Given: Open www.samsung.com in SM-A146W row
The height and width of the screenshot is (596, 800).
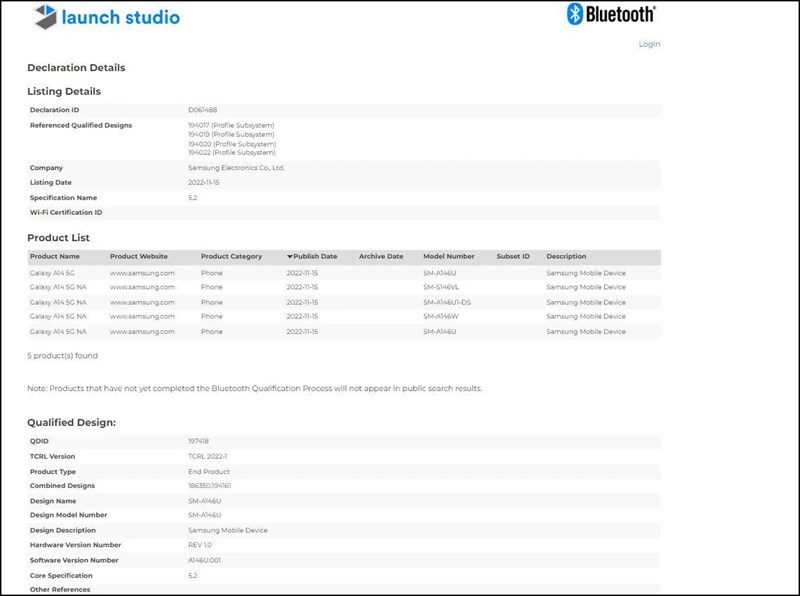Looking at the screenshot, I should 142,316.
